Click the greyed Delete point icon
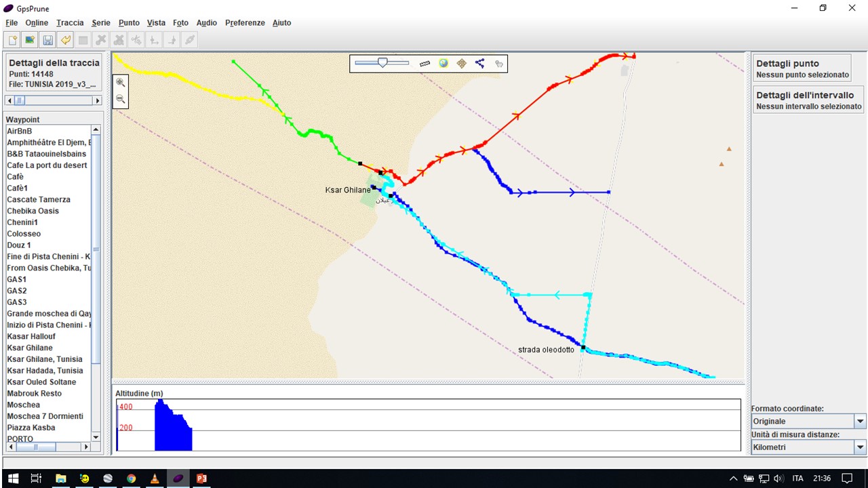This screenshot has height=488, width=868. (x=101, y=40)
